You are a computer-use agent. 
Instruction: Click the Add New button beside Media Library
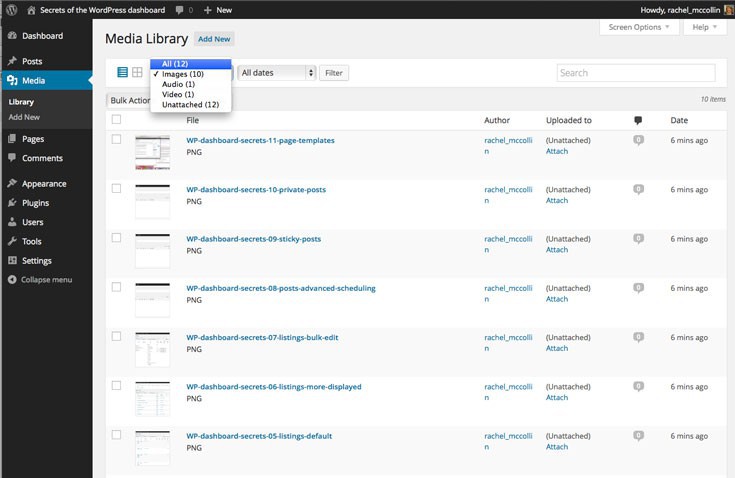[x=214, y=39]
